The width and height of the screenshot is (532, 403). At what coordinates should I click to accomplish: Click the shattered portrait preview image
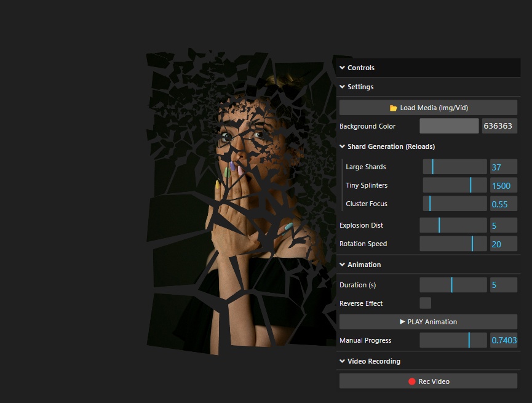click(246, 203)
